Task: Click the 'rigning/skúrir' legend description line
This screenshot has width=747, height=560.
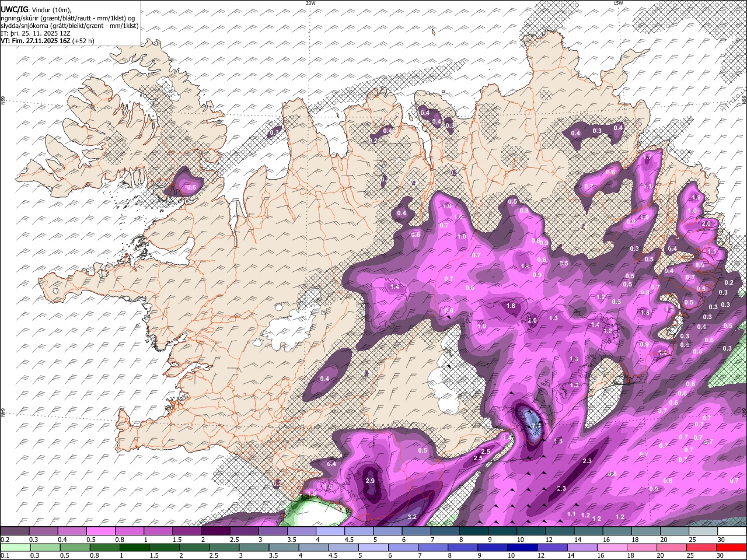Action: point(68,18)
